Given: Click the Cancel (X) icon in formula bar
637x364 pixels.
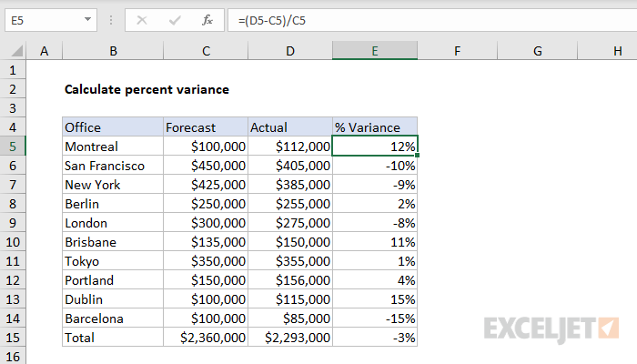Looking at the screenshot, I should point(142,19).
